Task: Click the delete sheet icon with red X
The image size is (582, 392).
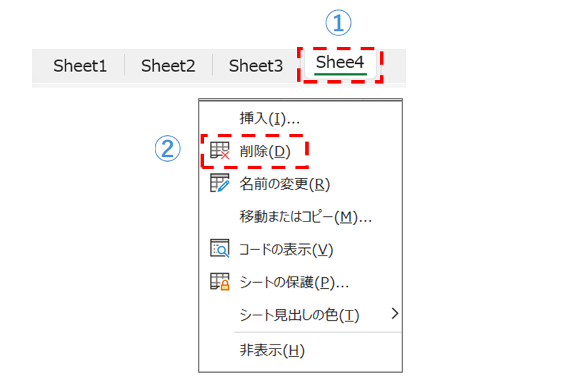Action: coord(220,152)
